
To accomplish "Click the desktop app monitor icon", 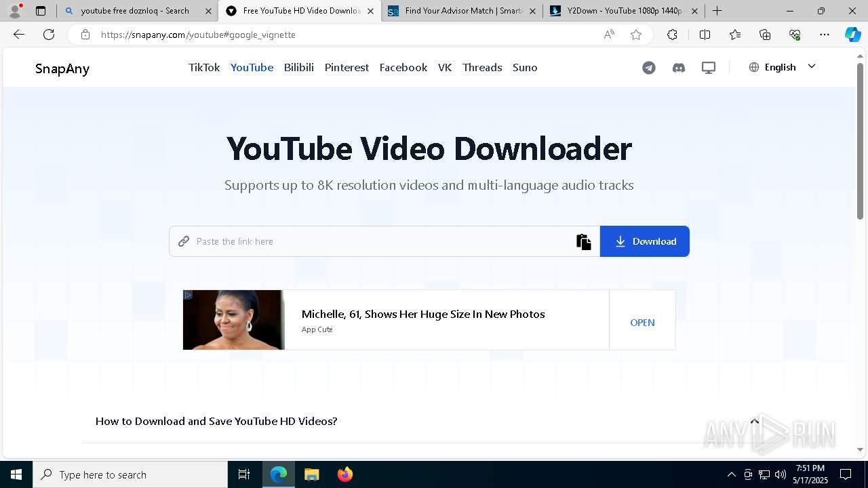I will click(709, 68).
